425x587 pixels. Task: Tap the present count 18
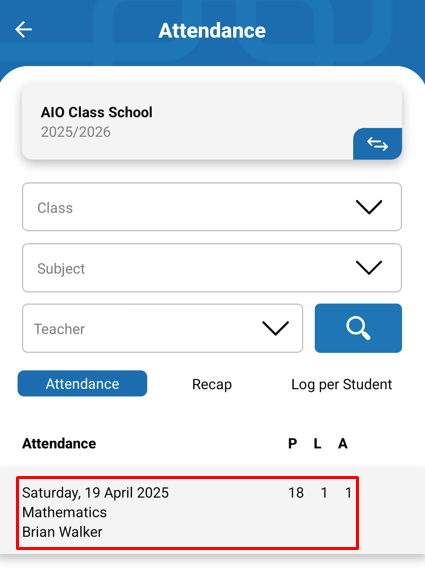tap(296, 493)
